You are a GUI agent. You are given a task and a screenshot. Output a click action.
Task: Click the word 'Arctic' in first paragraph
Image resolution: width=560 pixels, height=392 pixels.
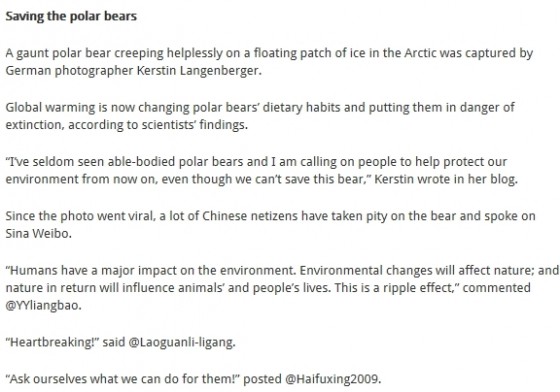[420, 53]
